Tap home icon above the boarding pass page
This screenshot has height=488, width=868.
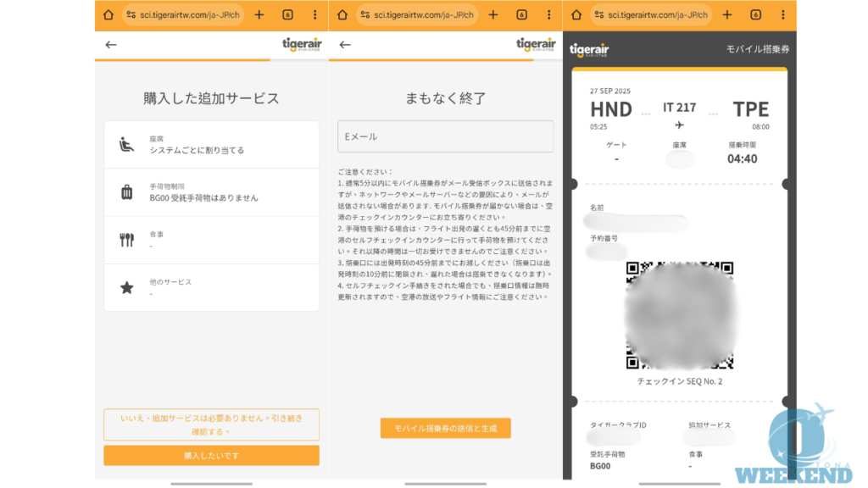click(x=576, y=14)
